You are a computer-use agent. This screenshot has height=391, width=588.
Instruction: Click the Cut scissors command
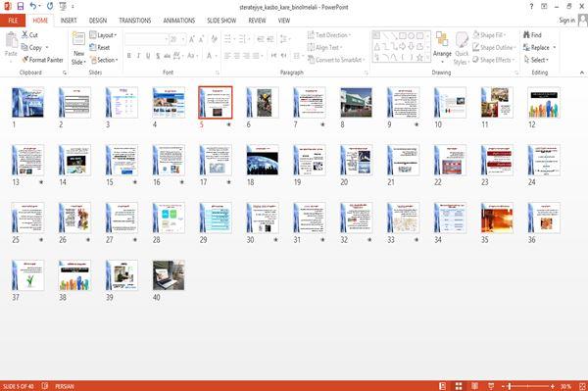pyautogui.click(x=29, y=35)
